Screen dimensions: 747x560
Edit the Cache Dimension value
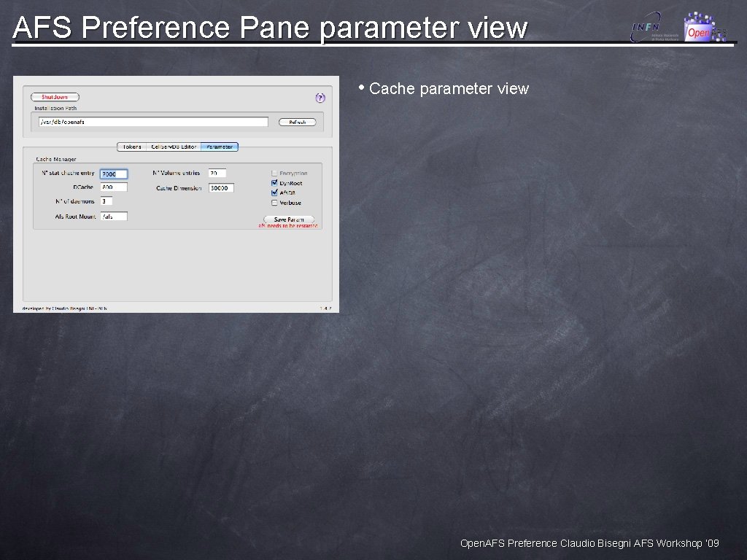pyautogui.click(x=221, y=188)
